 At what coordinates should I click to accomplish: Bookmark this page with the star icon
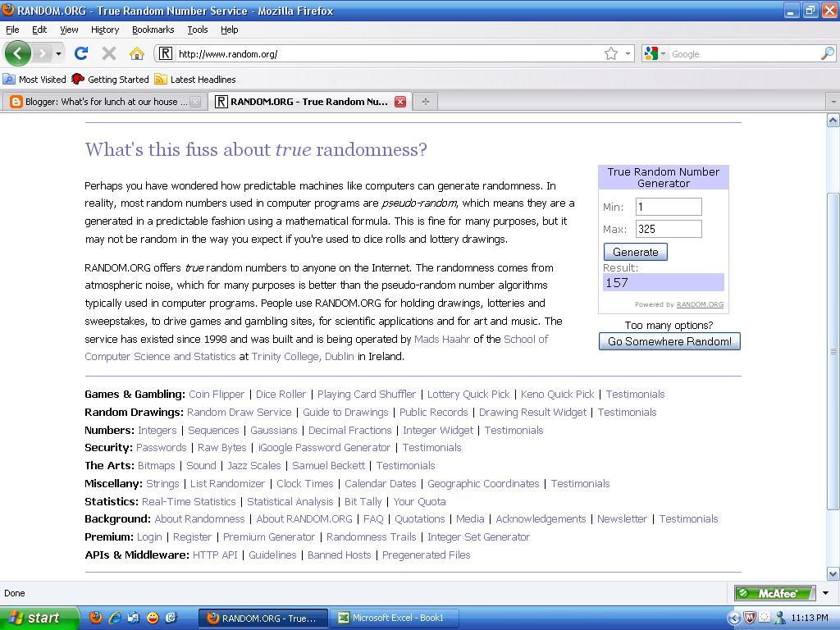pyautogui.click(x=610, y=53)
